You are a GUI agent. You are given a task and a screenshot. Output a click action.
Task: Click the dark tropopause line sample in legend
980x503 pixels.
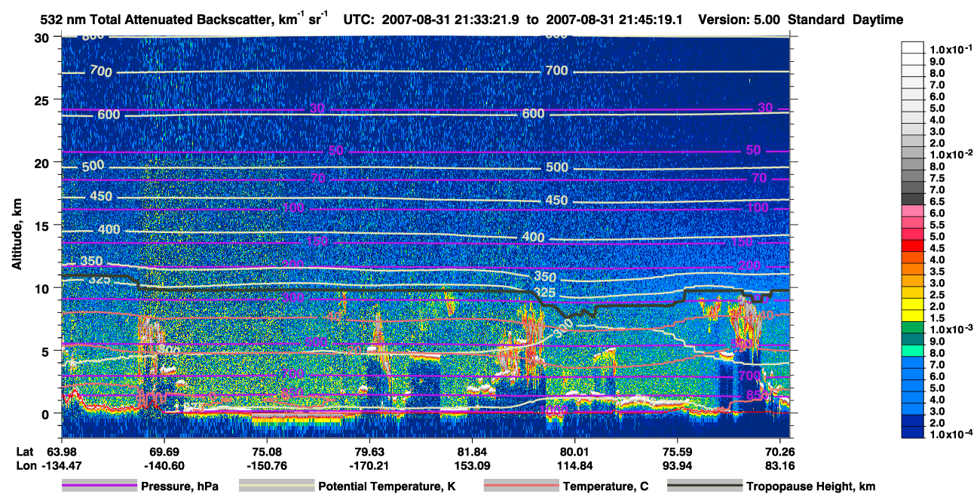click(x=706, y=486)
